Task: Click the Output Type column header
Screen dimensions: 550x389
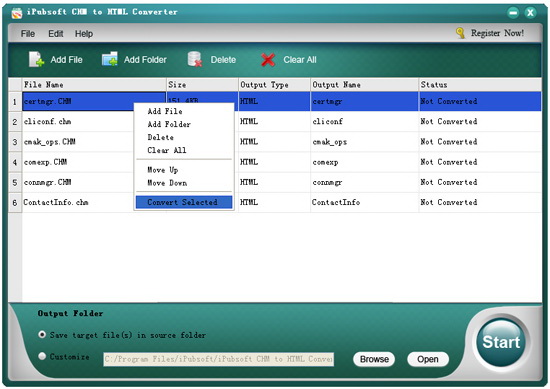Action: pos(274,85)
